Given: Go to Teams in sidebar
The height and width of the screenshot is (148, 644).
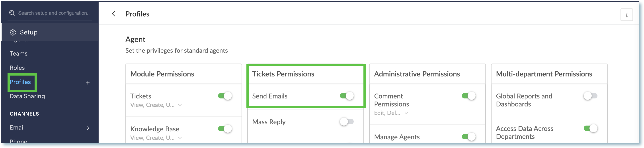Looking at the screenshot, I should pyautogui.click(x=18, y=53).
